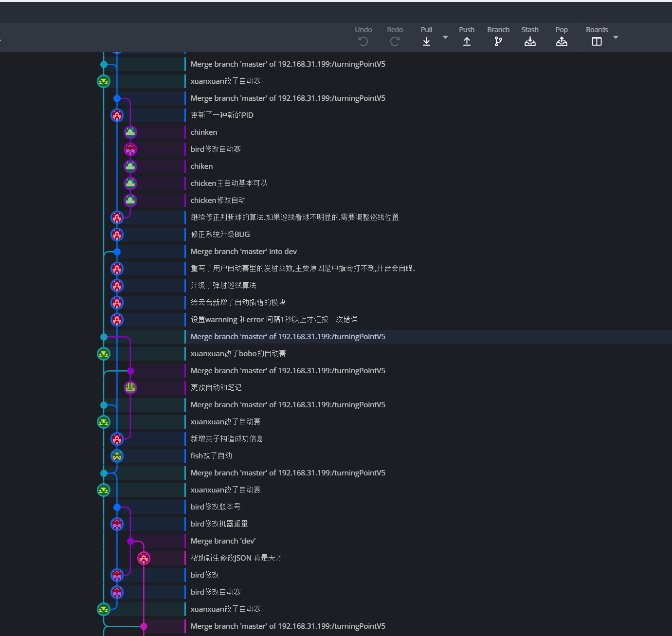Select avatar node of commit 'chicken修改自动'
This screenshot has width=672, height=636.
(130, 200)
